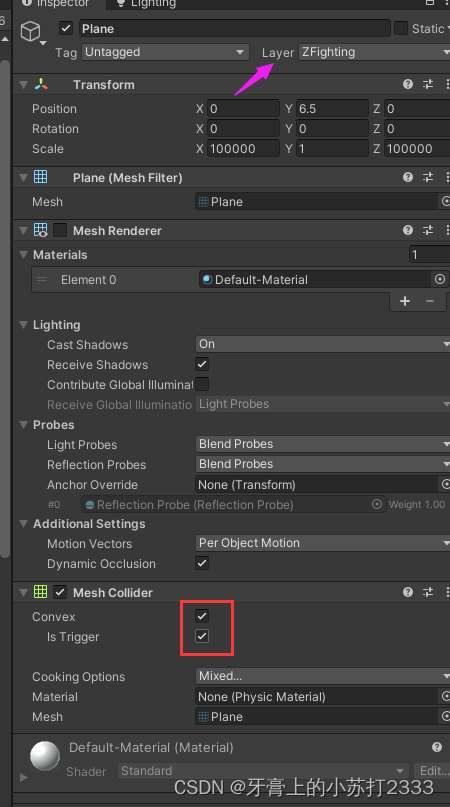Open the Inspector tab
Viewport: 450px width, 807px height.
pyautogui.click(x=57, y=4)
